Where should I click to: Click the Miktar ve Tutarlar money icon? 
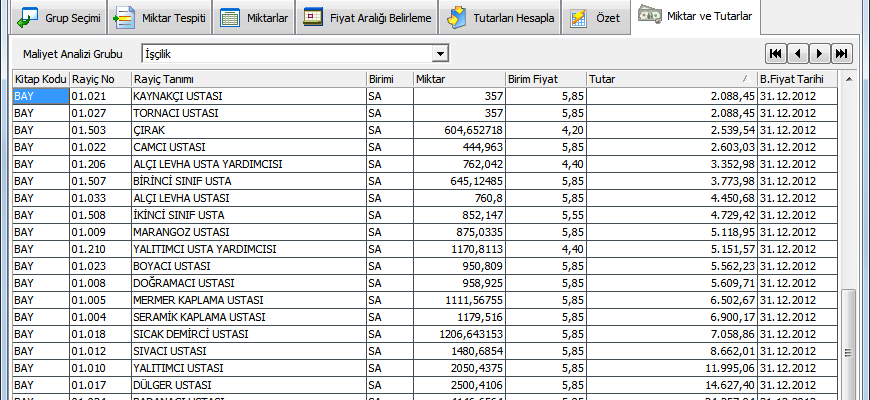point(650,16)
